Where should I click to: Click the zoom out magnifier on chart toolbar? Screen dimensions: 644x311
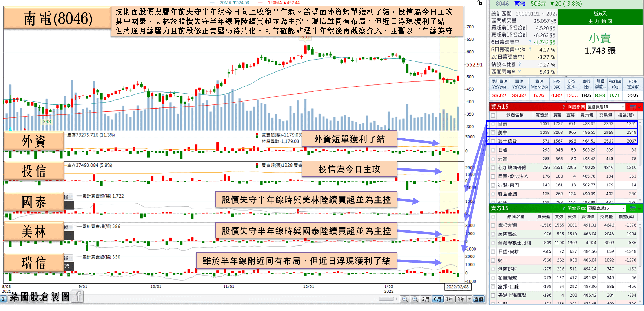click(x=405, y=299)
